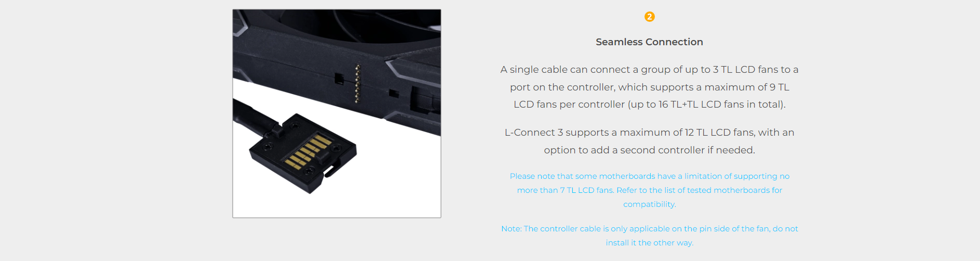Click 'option to add a second controller' text

click(649, 150)
